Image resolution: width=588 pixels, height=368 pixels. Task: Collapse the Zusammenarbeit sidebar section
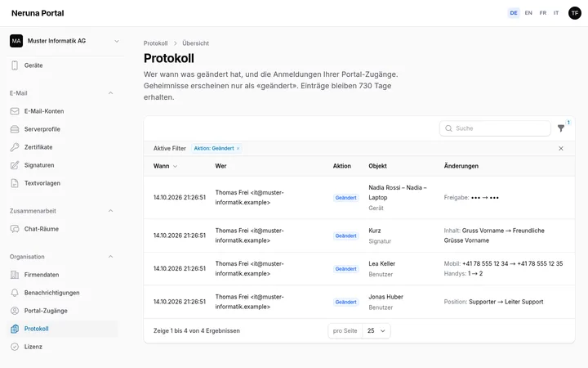[x=110, y=211]
